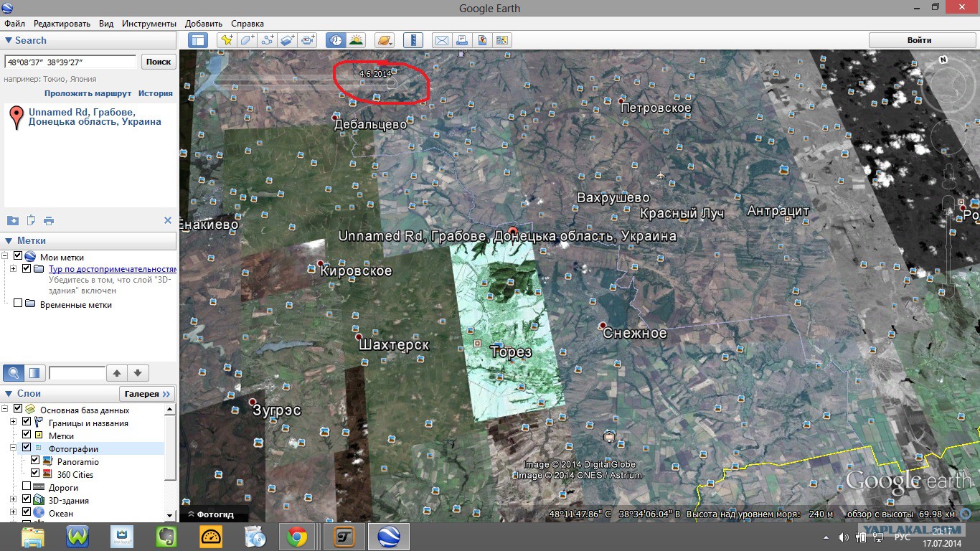Screen dimensions: 980x551
Task: Uncheck the 3D-здания layer checkbox
Action: click(x=27, y=500)
